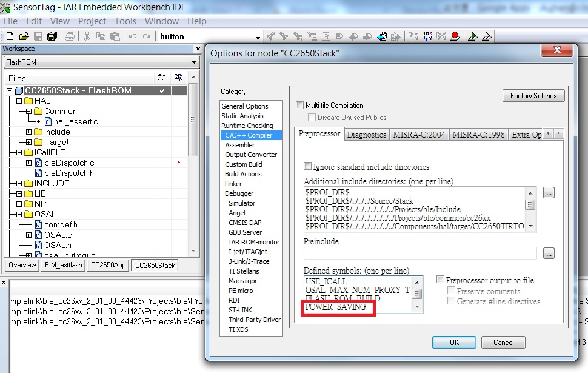Click the Find Next toolbar icon
588x373 pixels.
click(x=284, y=36)
